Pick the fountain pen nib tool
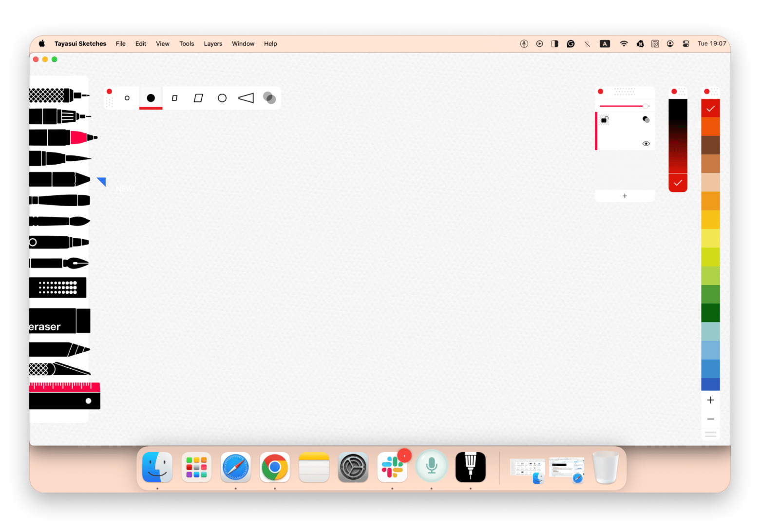 point(59,263)
